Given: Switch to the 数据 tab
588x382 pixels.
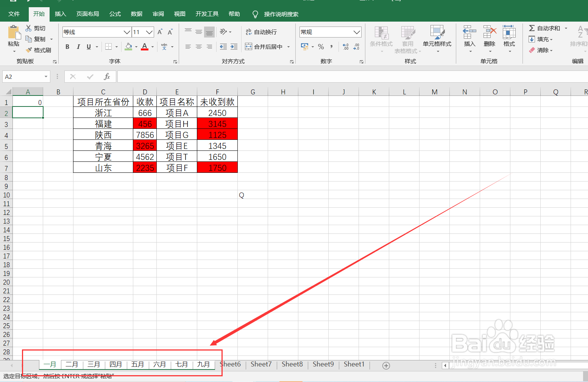Looking at the screenshot, I should point(137,14).
